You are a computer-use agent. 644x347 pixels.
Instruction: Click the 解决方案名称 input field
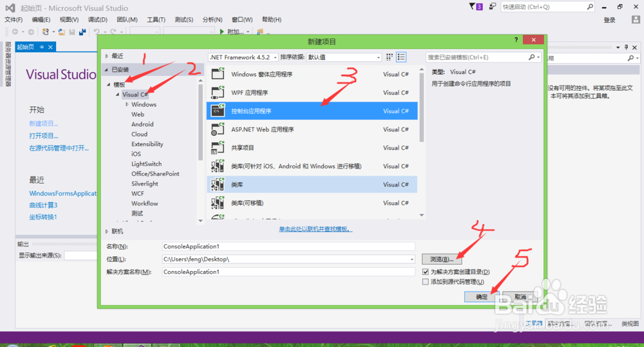coord(289,272)
